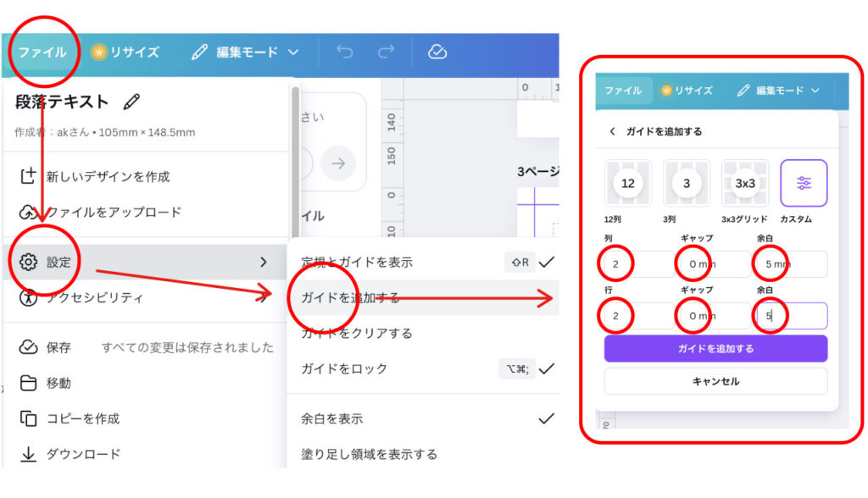Toggle the ガイドをロック option
This screenshot has height=498, width=868.
pyautogui.click(x=424, y=368)
